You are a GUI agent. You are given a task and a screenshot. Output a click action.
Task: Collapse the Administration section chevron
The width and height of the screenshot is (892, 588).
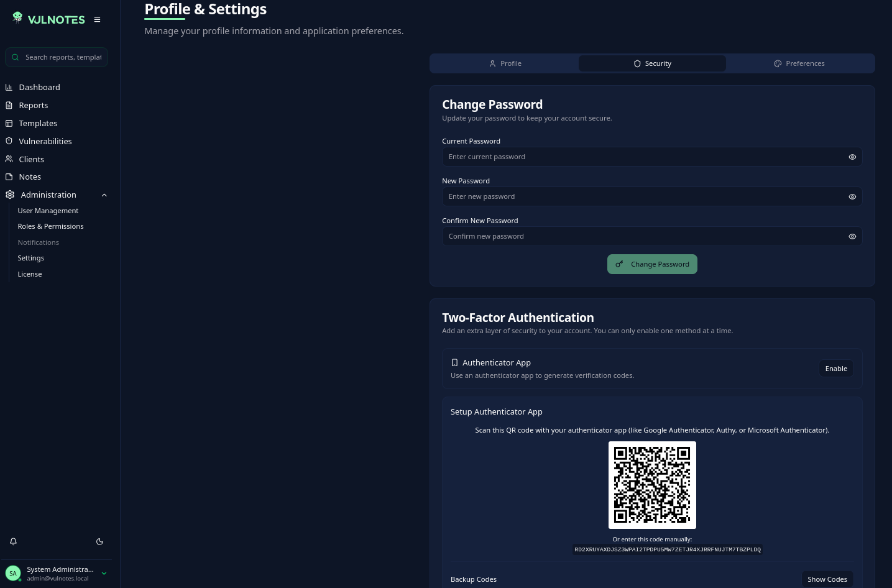104,195
